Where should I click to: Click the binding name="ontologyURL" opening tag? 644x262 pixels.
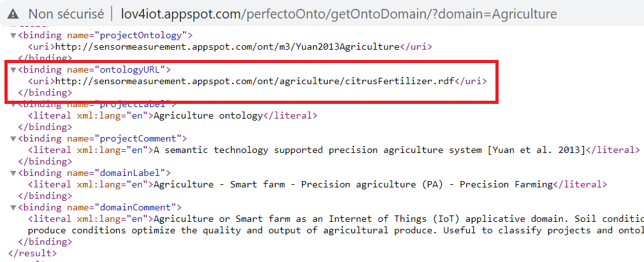point(94,70)
